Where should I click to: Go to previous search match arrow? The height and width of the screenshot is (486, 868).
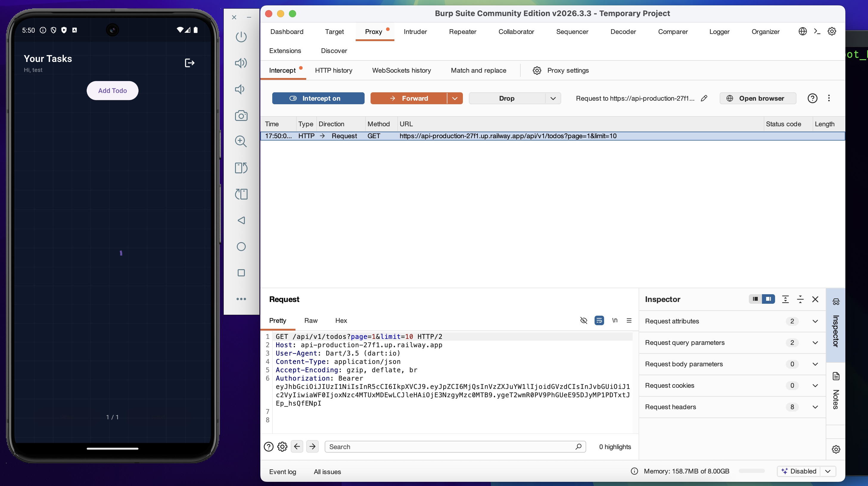tap(297, 447)
